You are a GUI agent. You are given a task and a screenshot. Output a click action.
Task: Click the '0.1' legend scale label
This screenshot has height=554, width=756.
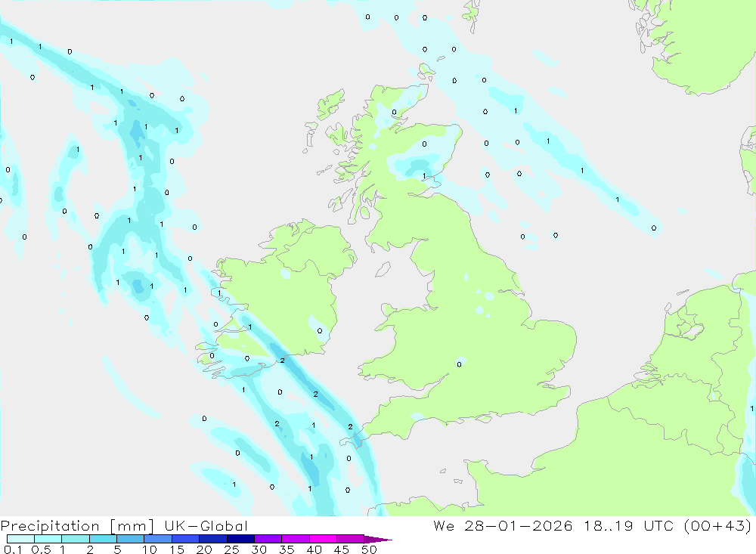[x=13, y=549]
